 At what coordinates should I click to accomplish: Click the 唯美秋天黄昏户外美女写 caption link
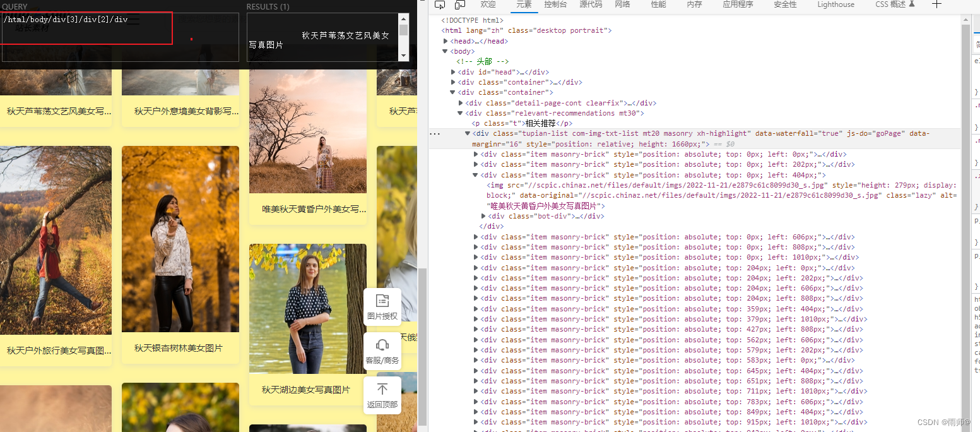click(x=307, y=208)
